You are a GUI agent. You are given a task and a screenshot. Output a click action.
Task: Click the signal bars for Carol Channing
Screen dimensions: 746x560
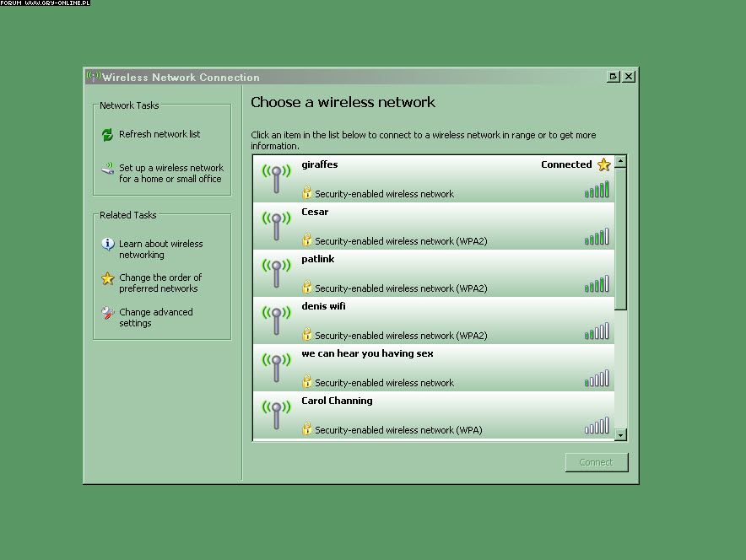point(597,426)
